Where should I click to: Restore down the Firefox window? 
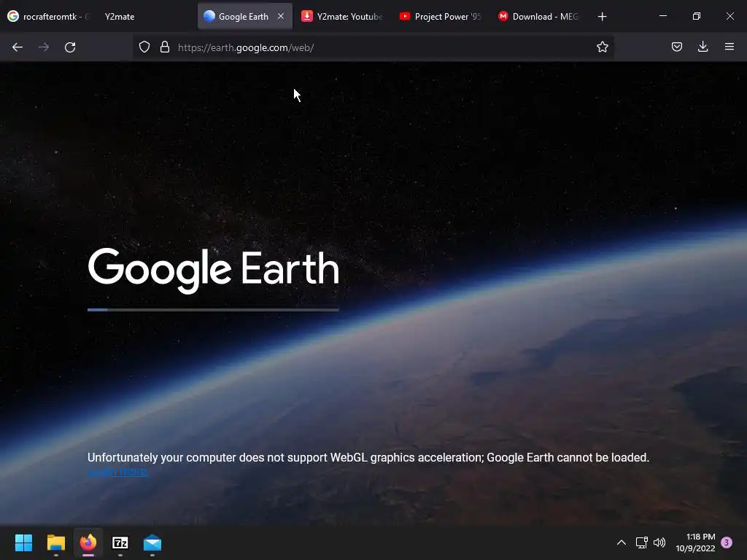tap(696, 16)
